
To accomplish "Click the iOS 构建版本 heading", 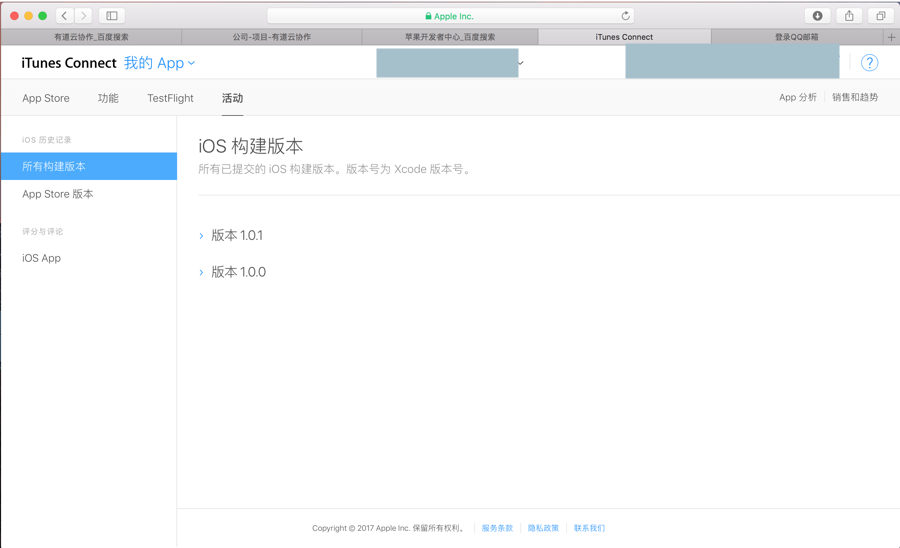I will tap(251, 146).
